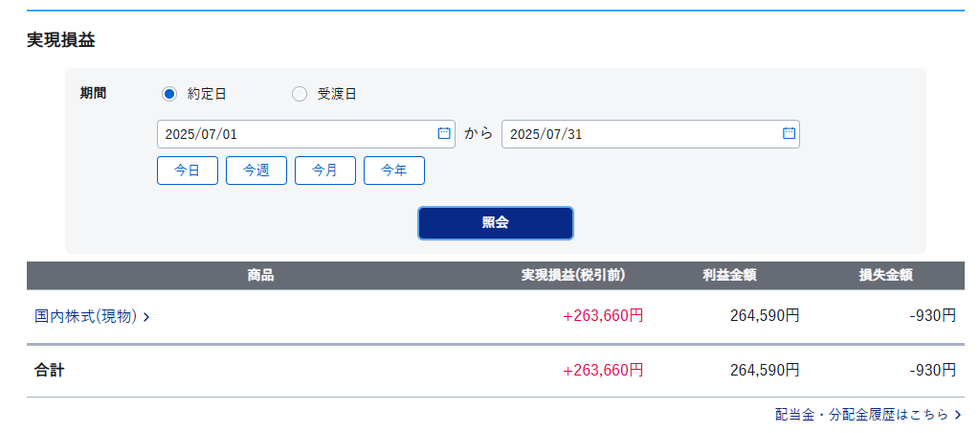The image size is (980, 433).
Task: Click the 実現損益(税引前) column header
Action: pyautogui.click(x=573, y=275)
